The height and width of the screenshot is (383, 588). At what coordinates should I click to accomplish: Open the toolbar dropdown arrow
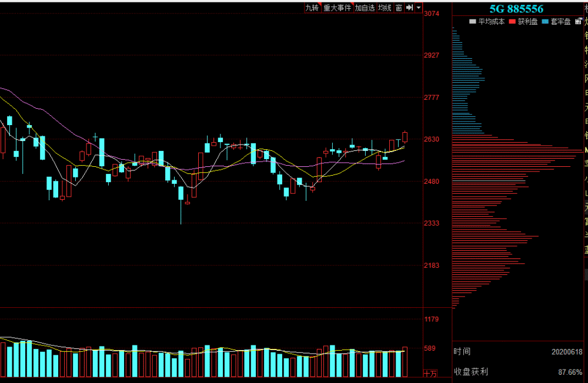pyautogui.click(x=419, y=8)
